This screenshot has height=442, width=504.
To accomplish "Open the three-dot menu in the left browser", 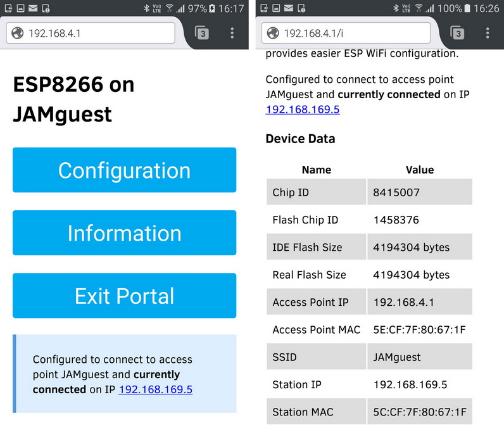I will pos(232,34).
